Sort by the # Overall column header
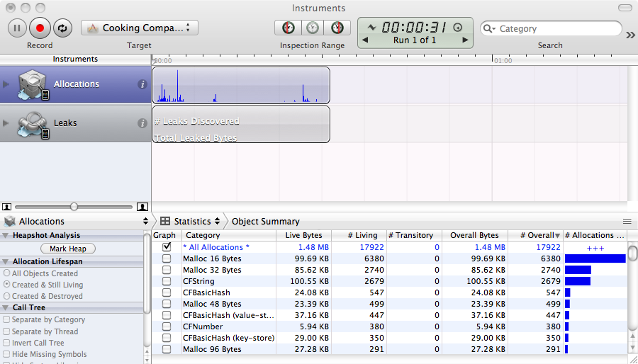Image resolution: width=638 pixels, height=364 pixels. (x=535, y=235)
